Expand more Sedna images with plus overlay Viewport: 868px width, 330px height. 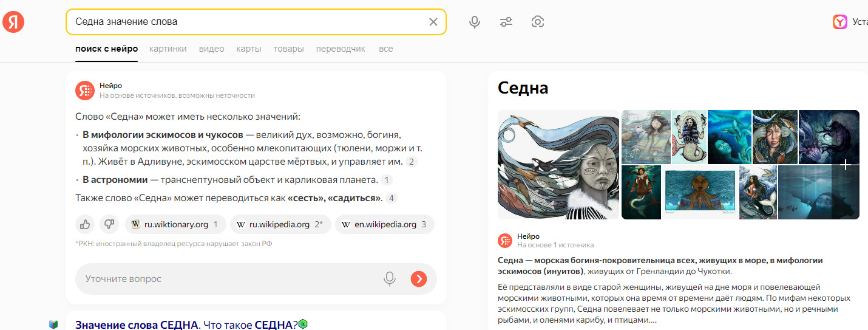click(x=846, y=165)
